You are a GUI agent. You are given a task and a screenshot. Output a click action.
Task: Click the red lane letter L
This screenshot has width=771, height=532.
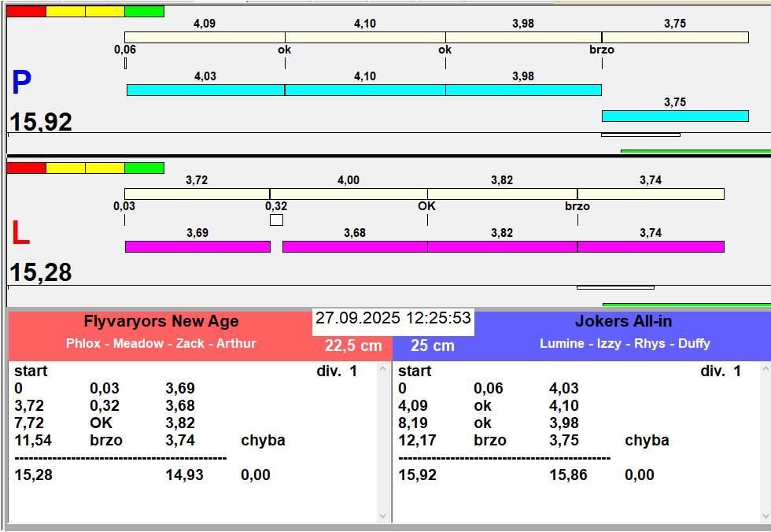[x=20, y=233]
